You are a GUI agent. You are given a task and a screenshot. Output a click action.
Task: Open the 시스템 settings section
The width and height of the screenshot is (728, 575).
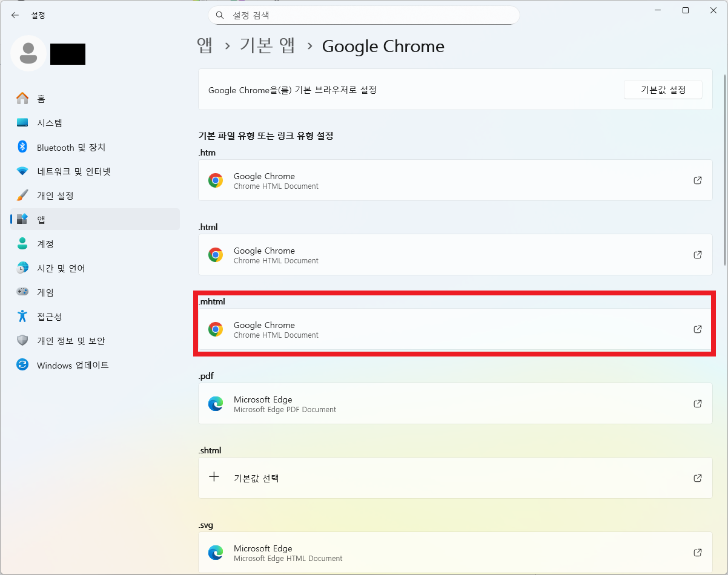point(95,123)
